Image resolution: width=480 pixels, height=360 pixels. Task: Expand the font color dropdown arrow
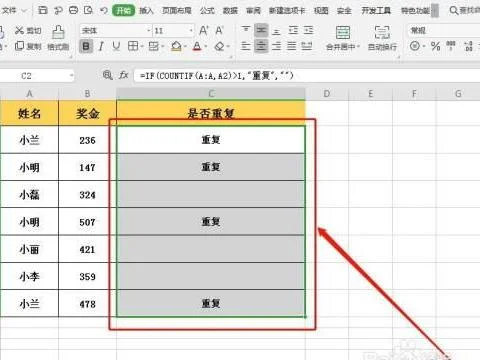[x=206, y=46]
